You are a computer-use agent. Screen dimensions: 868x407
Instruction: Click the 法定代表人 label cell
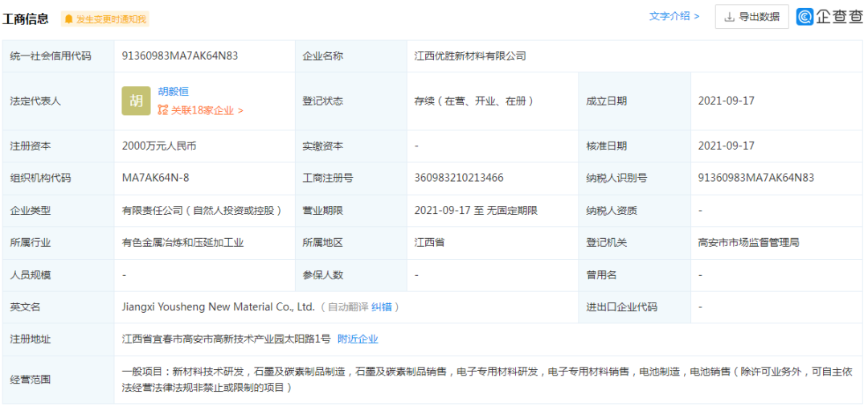[58, 101]
